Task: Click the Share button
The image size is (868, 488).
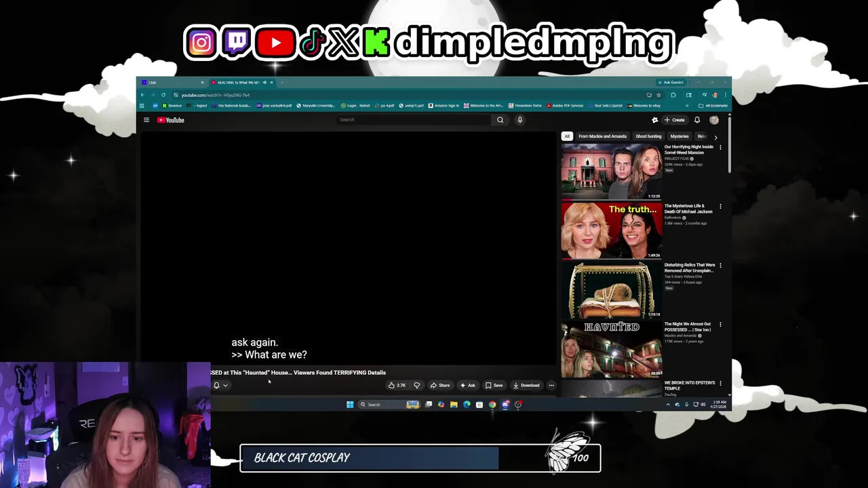Action: (440, 385)
